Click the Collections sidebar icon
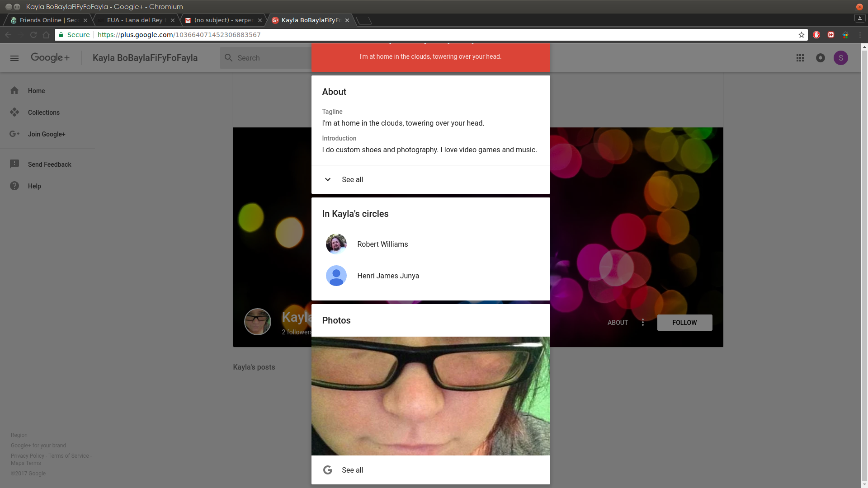Image resolution: width=868 pixels, height=488 pixels. pyautogui.click(x=14, y=112)
